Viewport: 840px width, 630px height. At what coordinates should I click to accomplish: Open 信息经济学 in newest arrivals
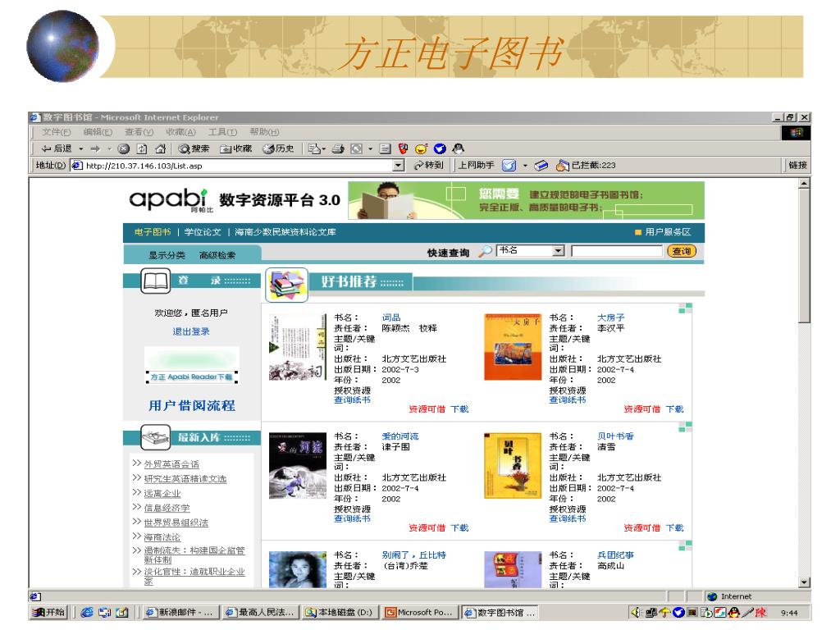167,508
